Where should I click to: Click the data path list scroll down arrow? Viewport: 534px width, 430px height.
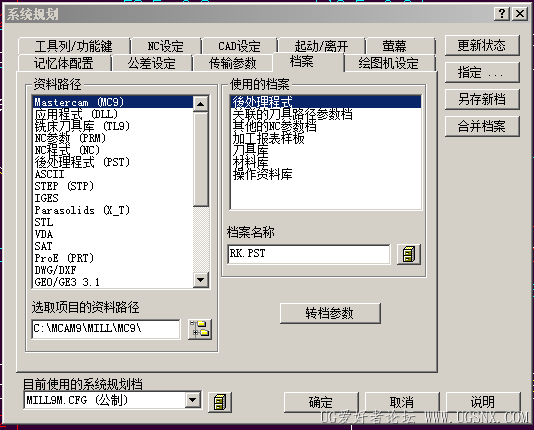(201, 280)
